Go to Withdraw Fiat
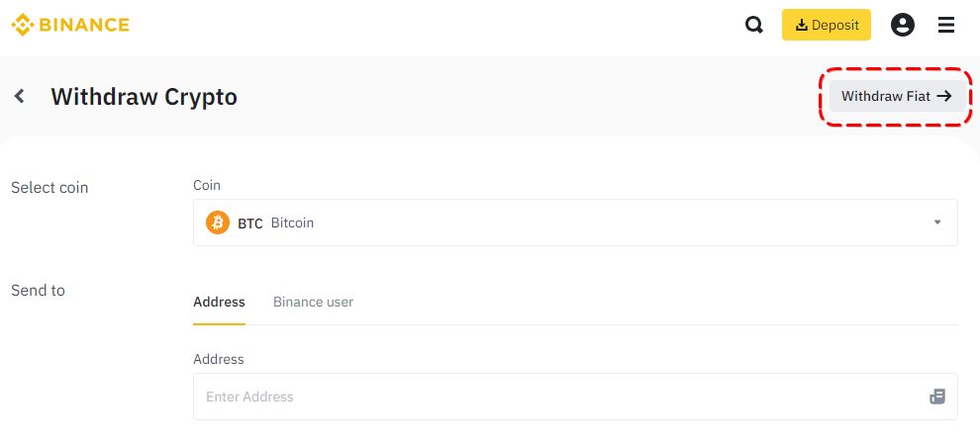980x441 pixels. [x=886, y=96]
